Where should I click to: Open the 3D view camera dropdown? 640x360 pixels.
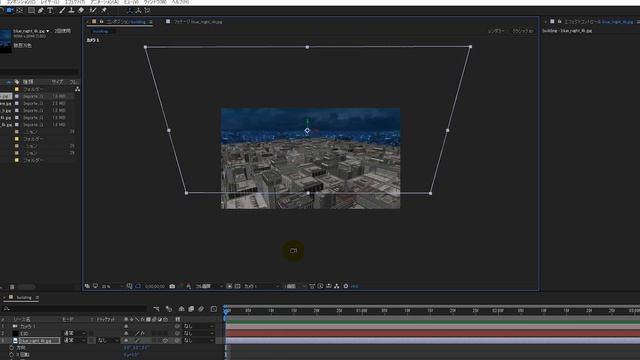(x=262, y=286)
